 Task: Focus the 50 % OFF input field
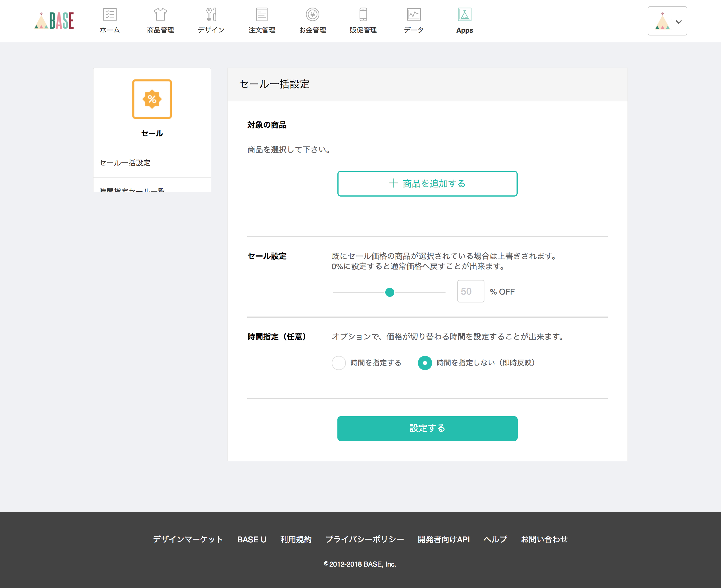(x=470, y=291)
